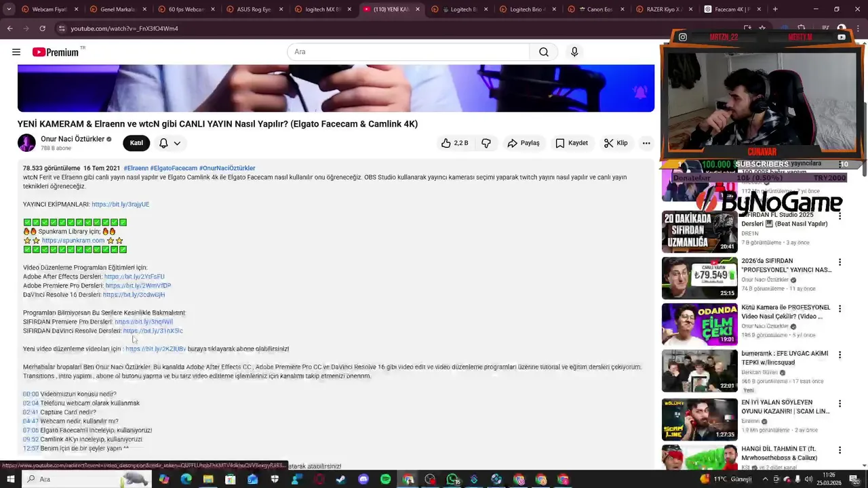Open options menu for HANGİ DİL TAHMİN video
This screenshot has width=868, height=488.
840,450
